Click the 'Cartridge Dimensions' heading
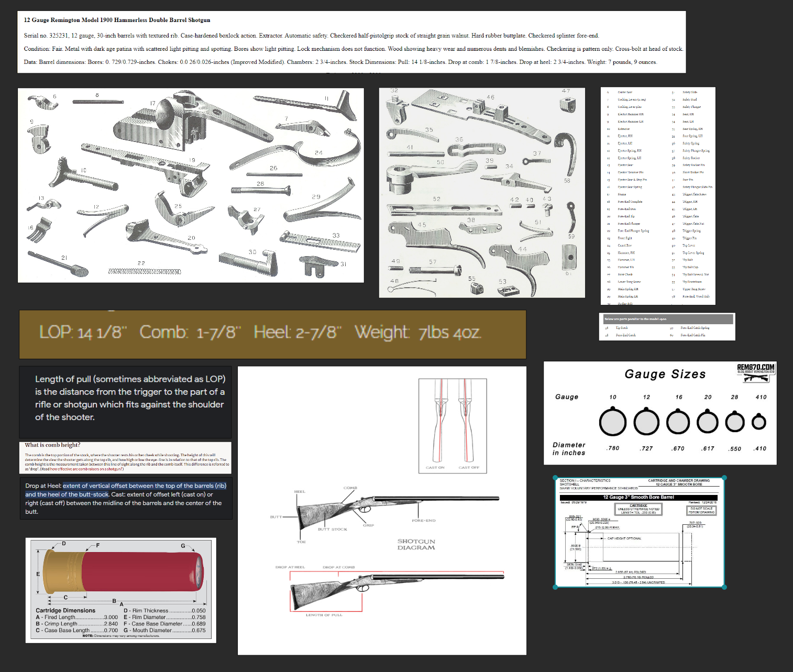The image size is (793, 672). tap(65, 611)
